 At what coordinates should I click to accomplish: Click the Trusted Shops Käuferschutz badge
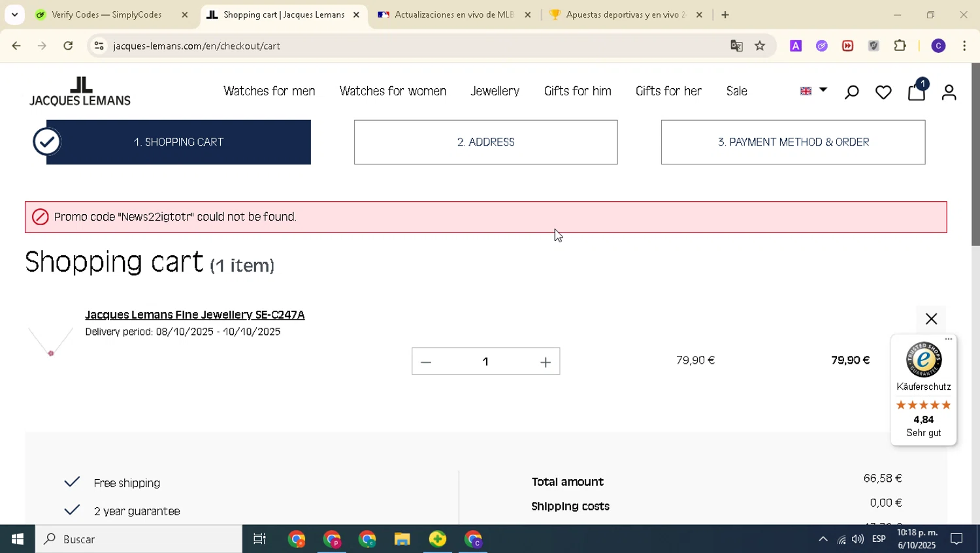click(x=924, y=390)
